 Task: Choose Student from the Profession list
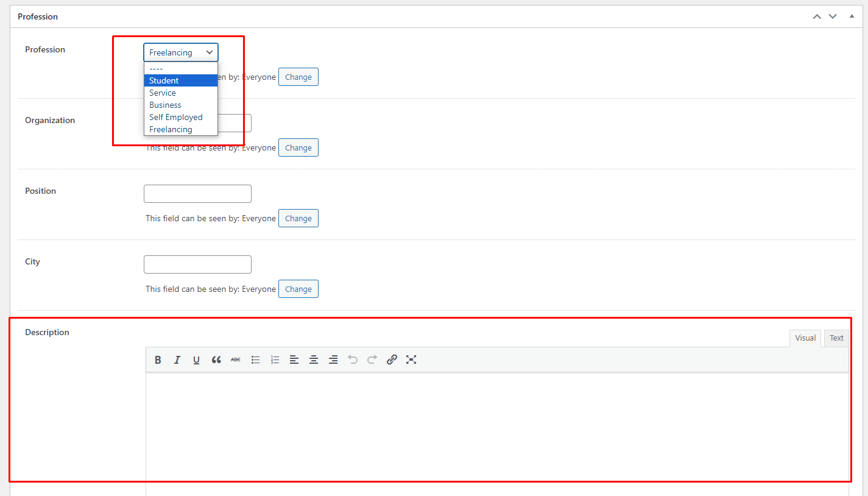[181, 80]
